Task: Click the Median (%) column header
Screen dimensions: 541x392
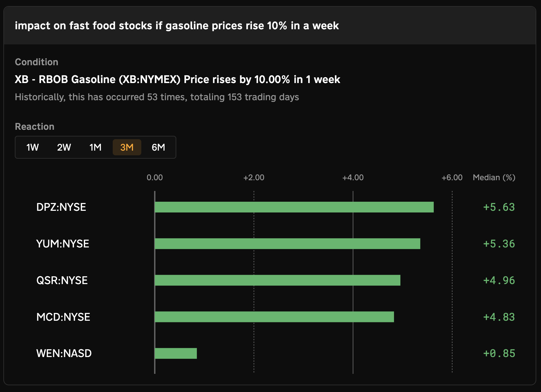Action: (x=494, y=178)
